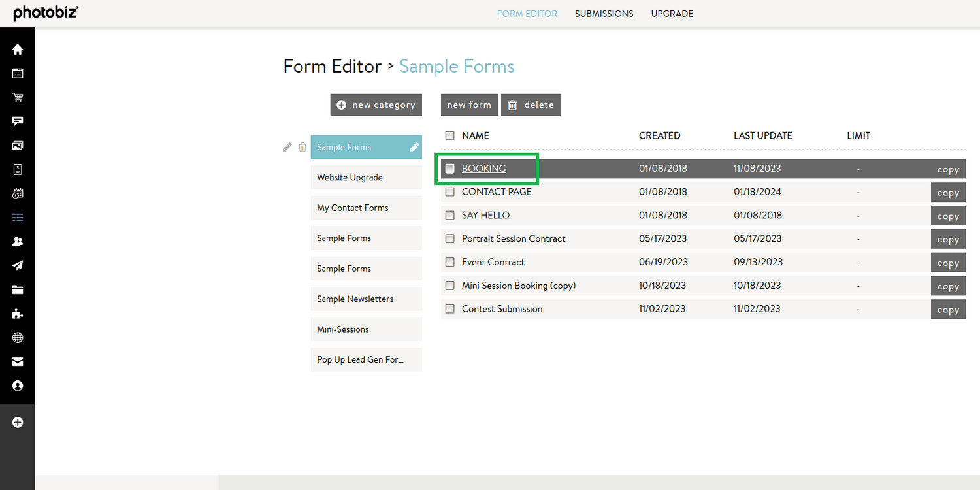Switch to the SUBMISSIONS tab

point(604,13)
